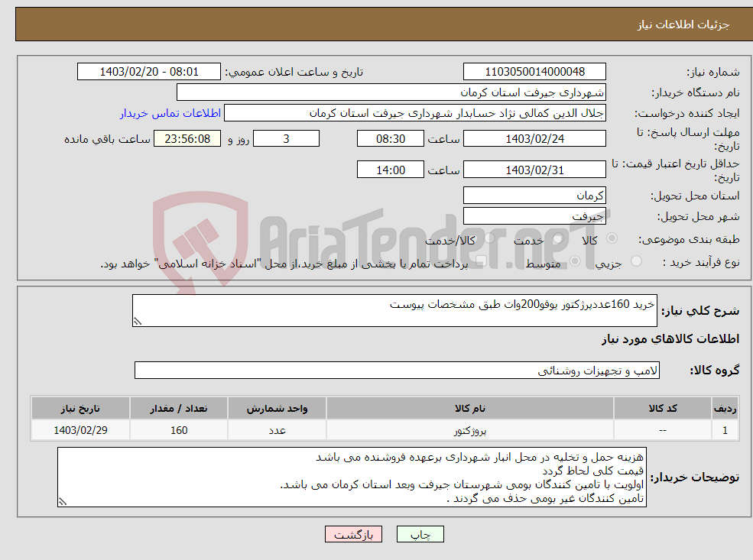Click the اطلاعات کالاهای مورد نیاز heading
Viewport: 753px width, 560px height.
click(x=670, y=339)
